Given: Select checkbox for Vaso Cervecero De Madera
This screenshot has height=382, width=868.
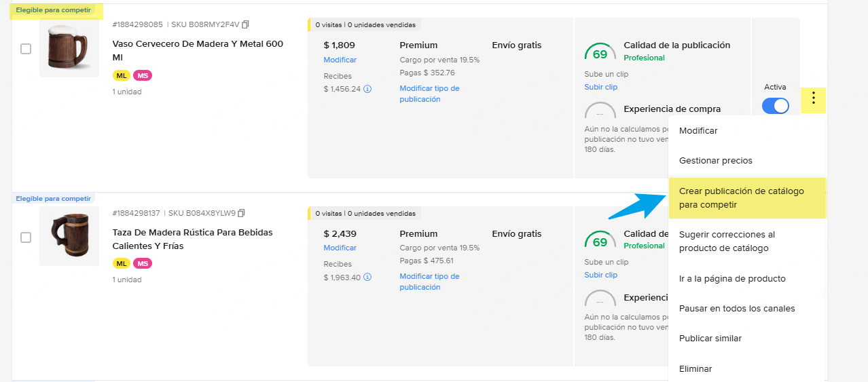Looking at the screenshot, I should (26, 49).
